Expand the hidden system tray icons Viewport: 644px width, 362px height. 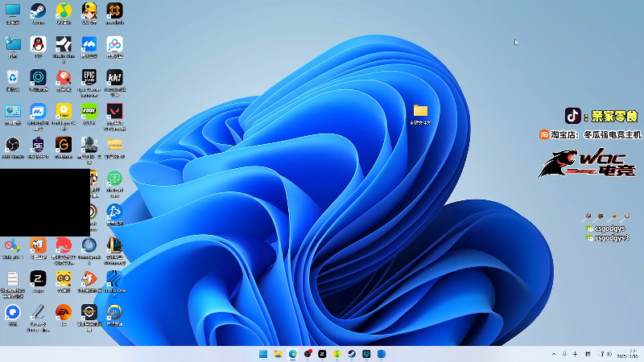coord(554,354)
